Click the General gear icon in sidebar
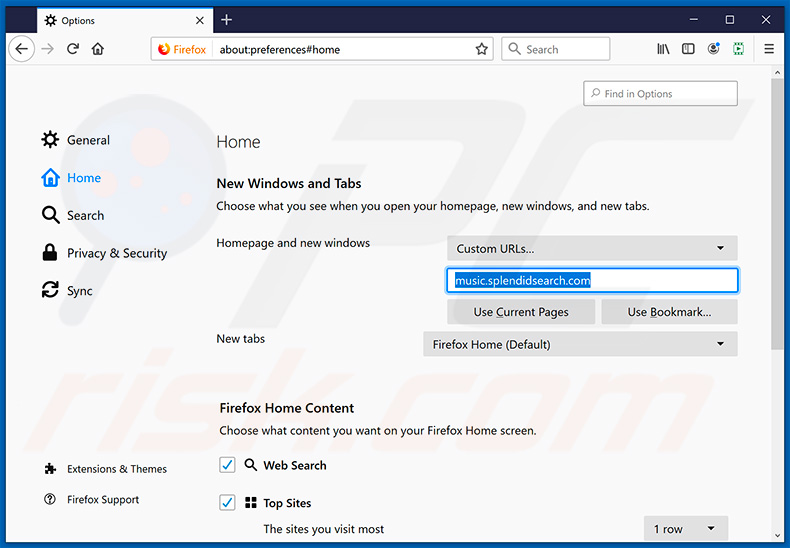Screen dimensions: 790x548 [x=50, y=140]
